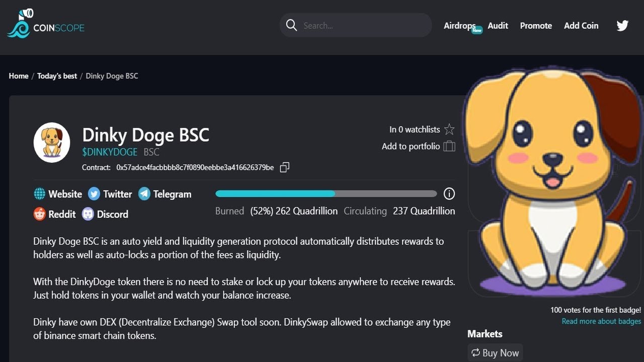This screenshot has width=644, height=362.
Task: Copy the contract address icon
Action: point(284,167)
